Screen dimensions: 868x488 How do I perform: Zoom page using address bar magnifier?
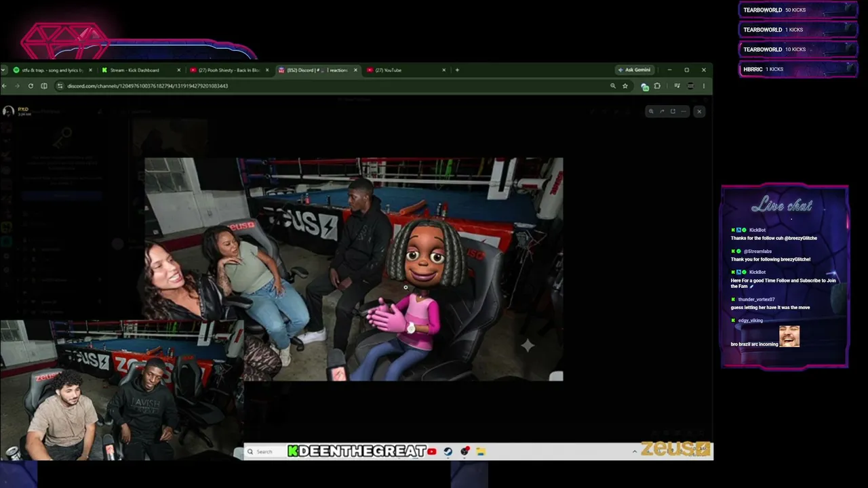click(613, 86)
